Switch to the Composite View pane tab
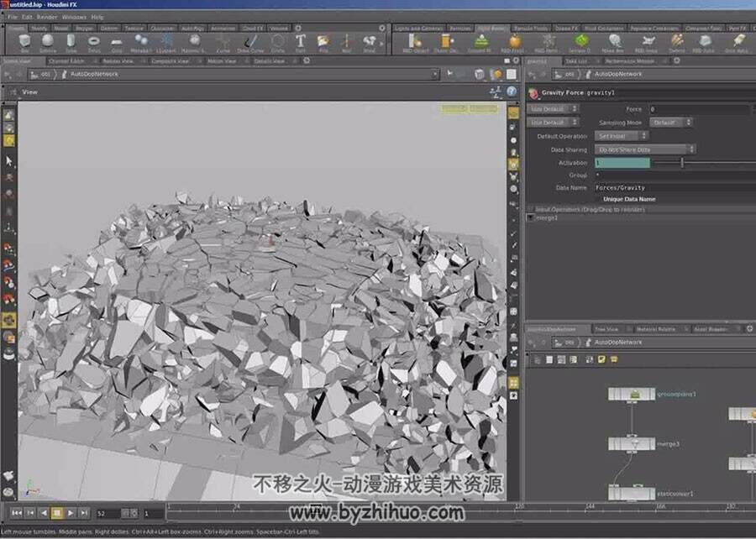Image resolution: width=756 pixels, height=539 pixels. pyautogui.click(x=171, y=61)
